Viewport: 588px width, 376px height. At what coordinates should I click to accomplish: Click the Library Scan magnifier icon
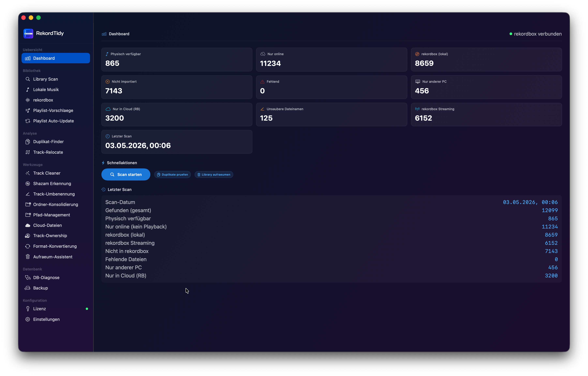28,79
